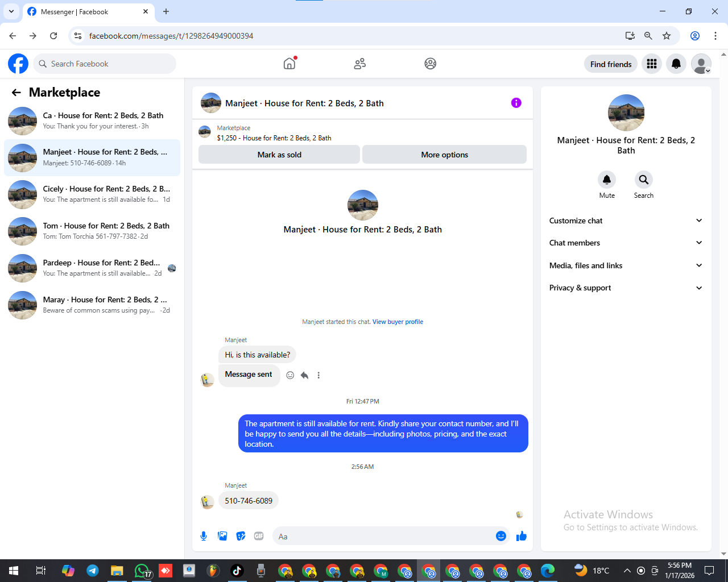Click the browser address bar URL
The image size is (728, 582).
point(171,36)
